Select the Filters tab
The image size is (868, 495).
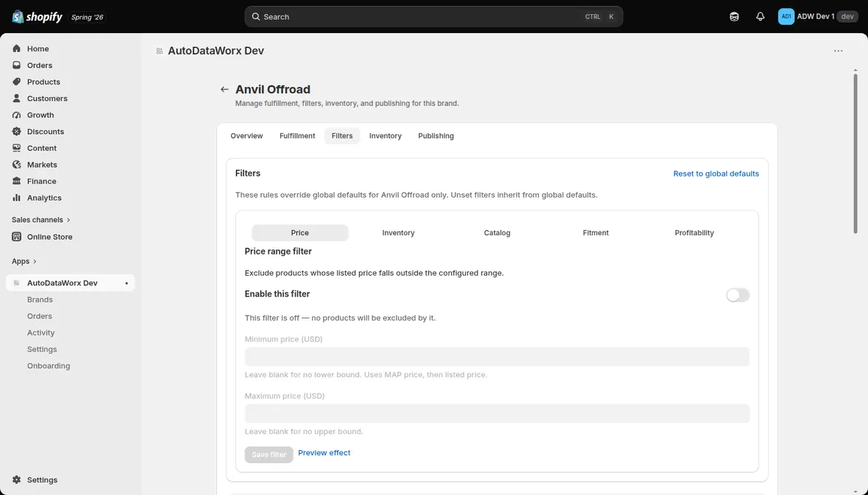pyautogui.click(x=342, y=135)
